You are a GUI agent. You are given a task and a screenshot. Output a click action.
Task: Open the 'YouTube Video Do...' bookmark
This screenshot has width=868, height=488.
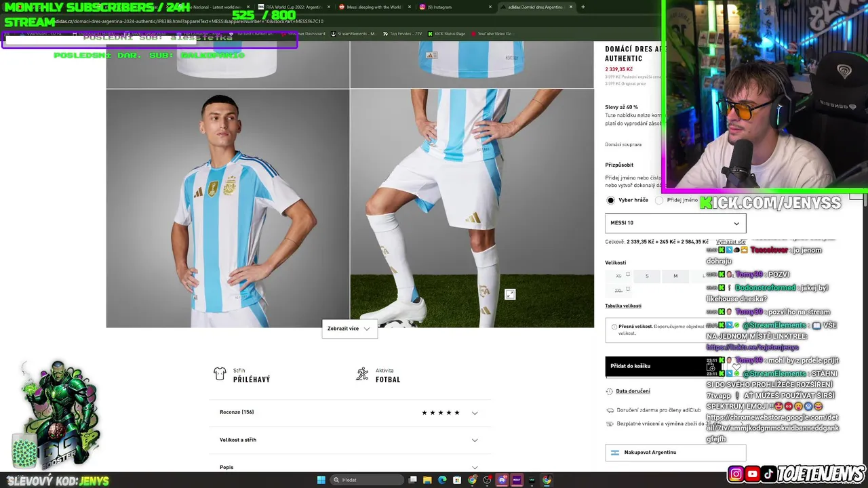(x=492, y=33)
